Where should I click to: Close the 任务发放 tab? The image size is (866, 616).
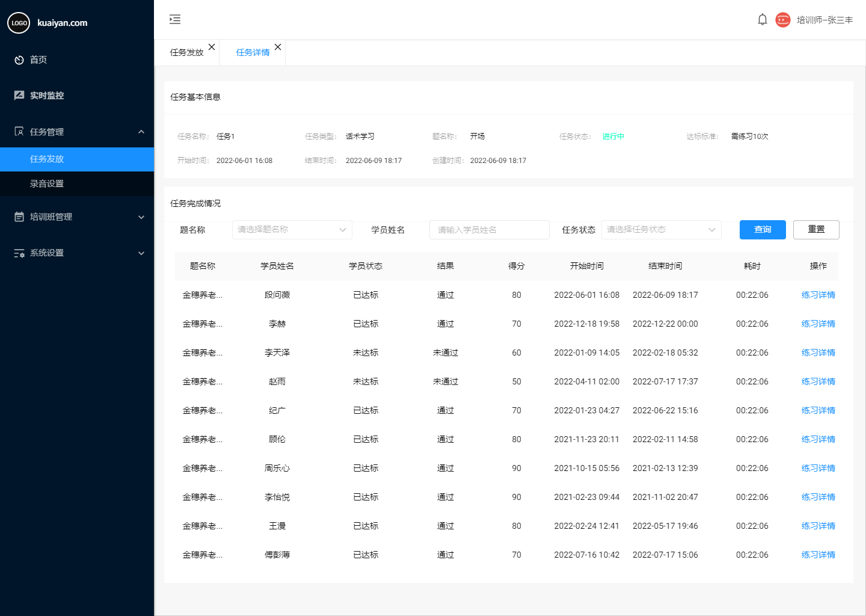[212, 47]
